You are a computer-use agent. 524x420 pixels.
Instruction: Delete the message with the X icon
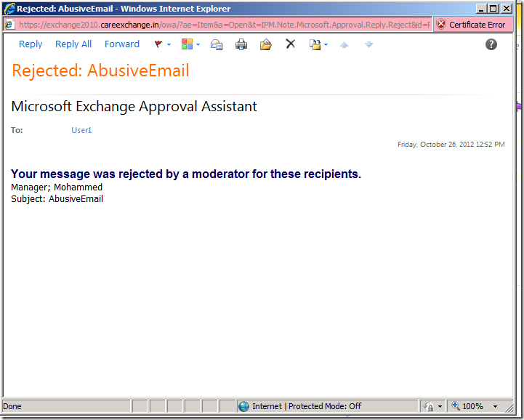291,44
